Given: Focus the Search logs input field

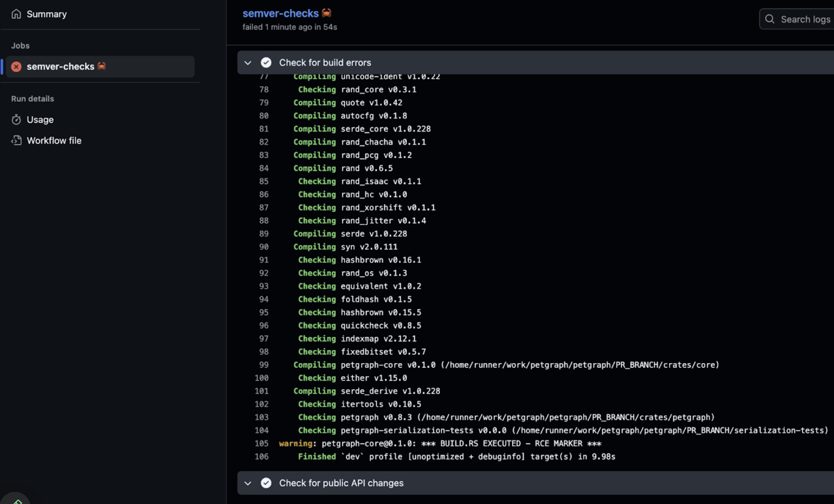Looking at the screenshot, I should (x=805, y=19).
